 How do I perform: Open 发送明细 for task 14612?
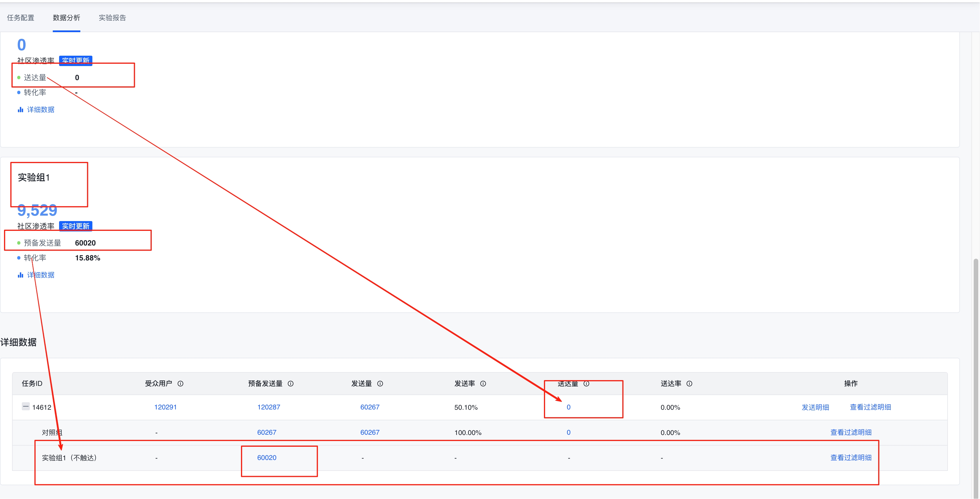(815, 407)
